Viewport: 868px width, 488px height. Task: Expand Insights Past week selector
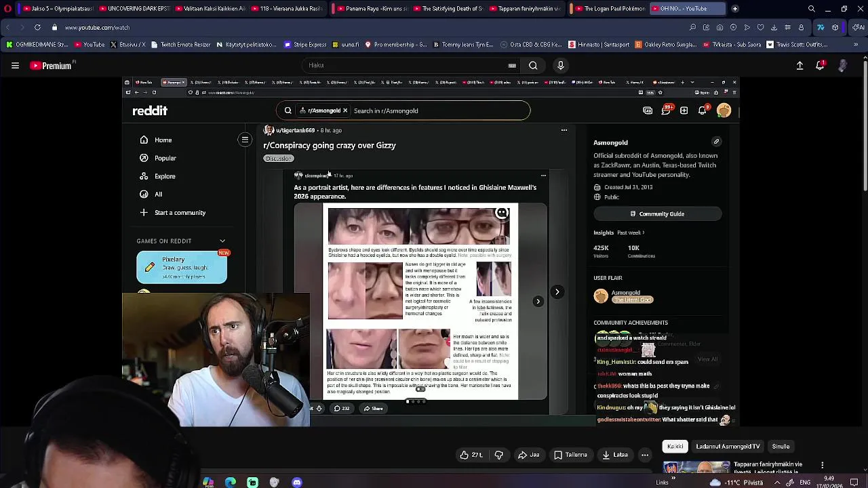[x=631, y=233]
